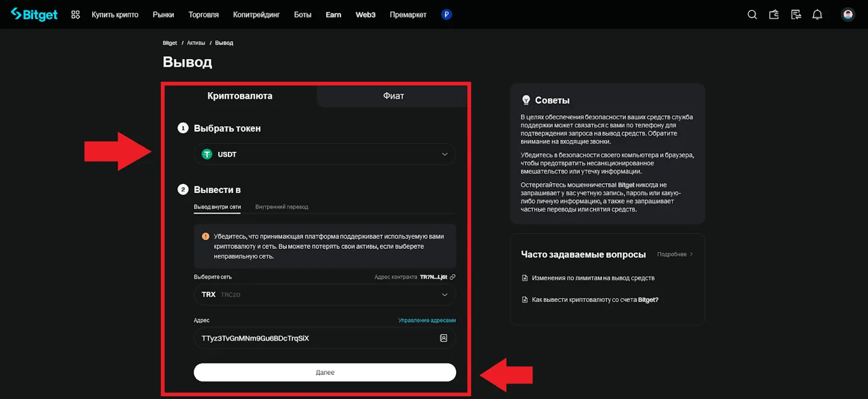This screenshot has width=868, height=399.
Task: Click the contract address TR7N...Lj6t text
Action: point(433,277)
